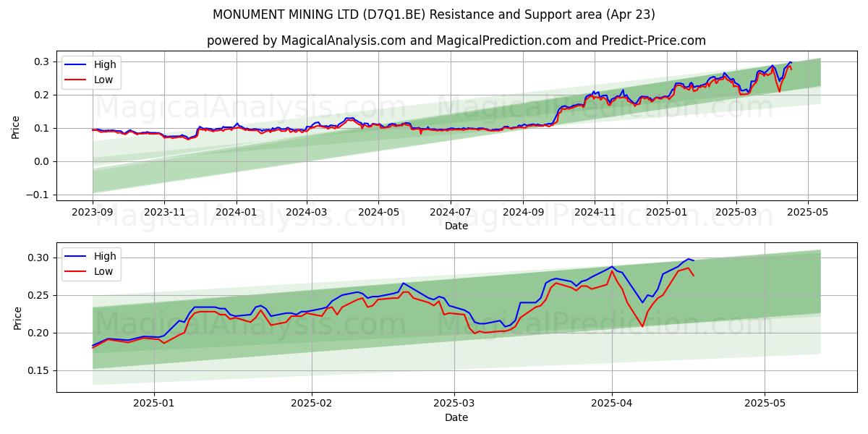
Task: Click 'High' in the bottom chart legend
Action: 105,256
